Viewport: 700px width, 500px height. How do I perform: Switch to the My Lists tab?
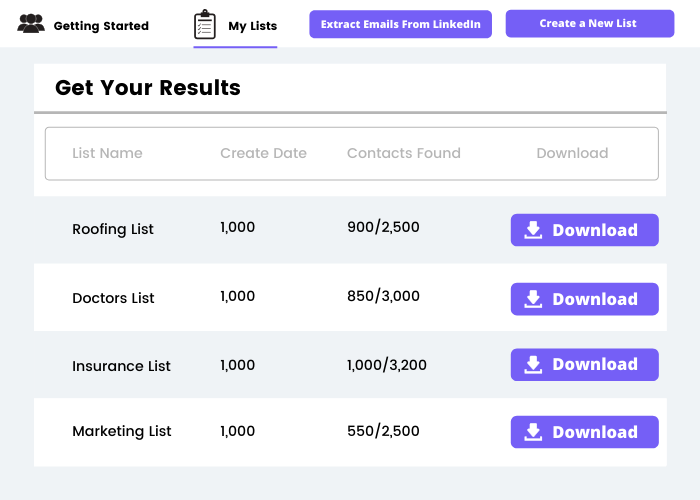tap(251, 26)
